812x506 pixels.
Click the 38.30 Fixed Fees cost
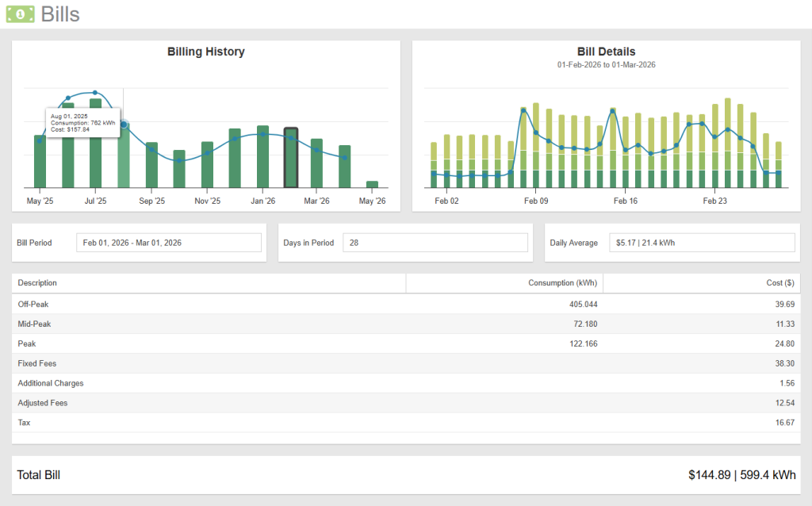click(784, 363)
